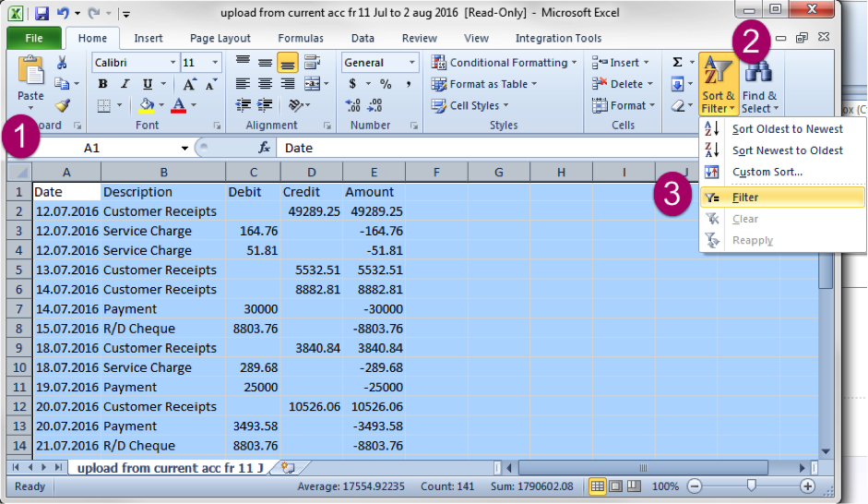Click the Sort & Filter funnel icon
This screenshot has width=868, height=504.
(x=718, y=71)
